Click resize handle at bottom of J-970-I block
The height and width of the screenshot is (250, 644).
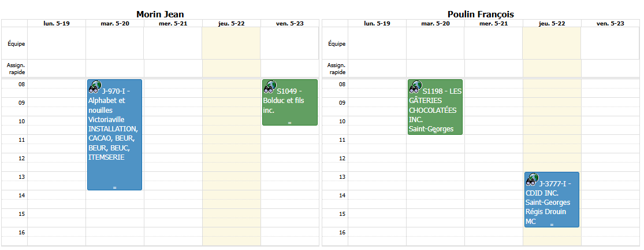tap(114, 188)
